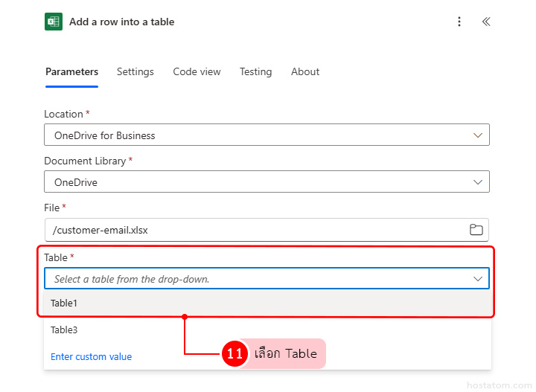Click the 'Enter custom value' link
Image resolution: width=536 pixels, height=392 pixels.
click(91, 357)
